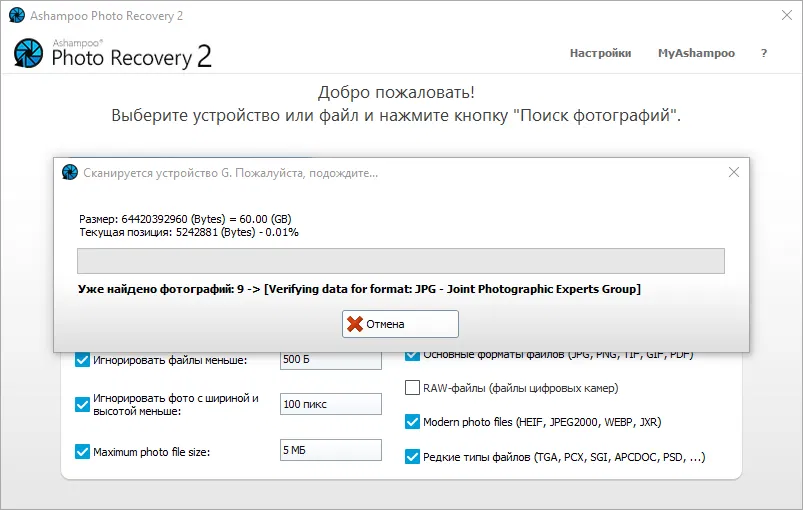Click the 500 Б minimum size field
Screen dimensions: 803x510
coord(330,360)
